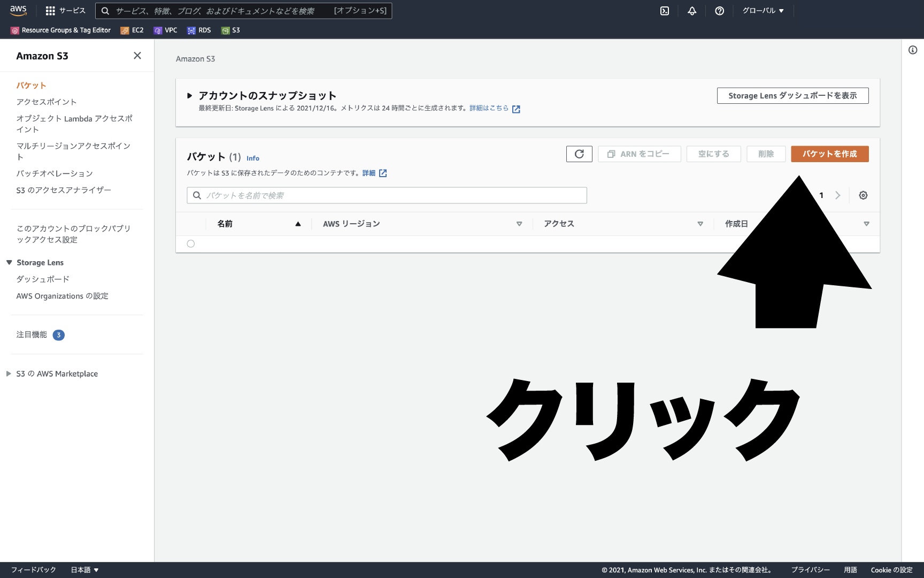Open 注目機能 in the sidebar

[32, 335]
